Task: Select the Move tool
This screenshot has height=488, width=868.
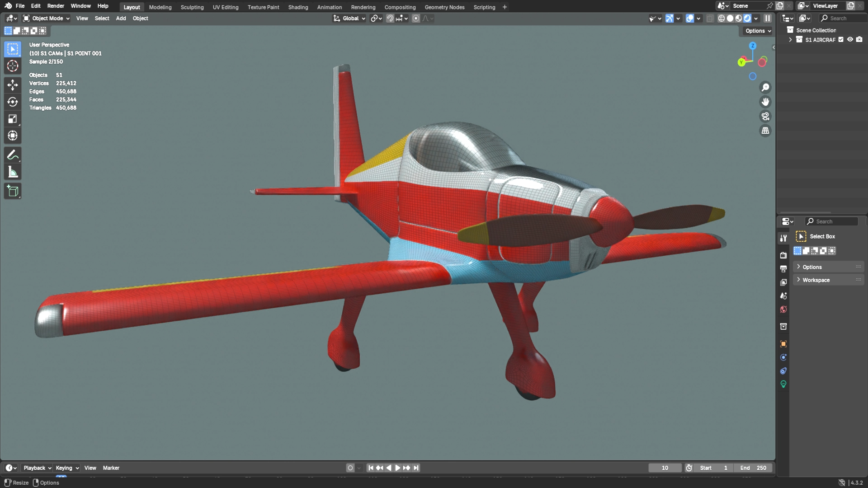Action: coord(13,84)
